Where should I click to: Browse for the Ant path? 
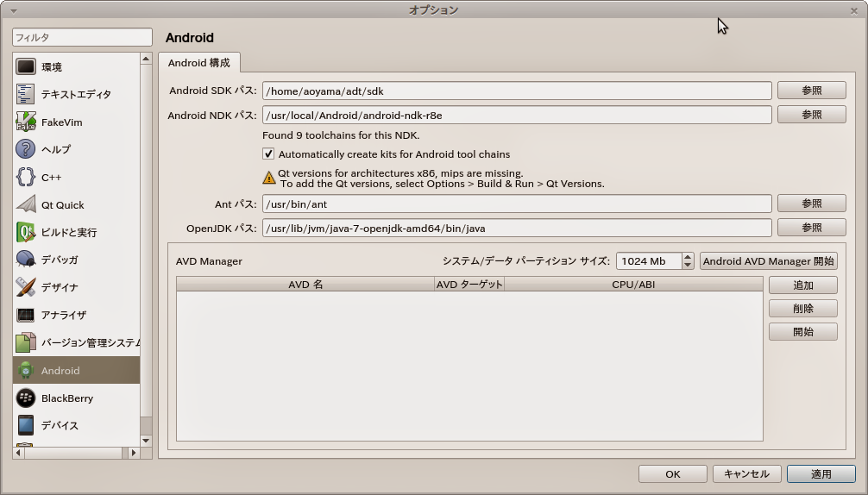[x=812, y=204]
